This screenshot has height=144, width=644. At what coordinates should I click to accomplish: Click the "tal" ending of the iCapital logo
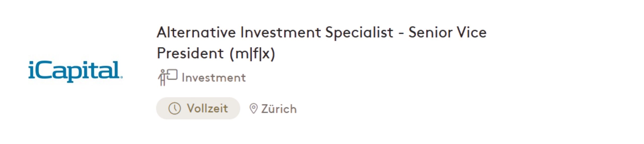[109, 70]
